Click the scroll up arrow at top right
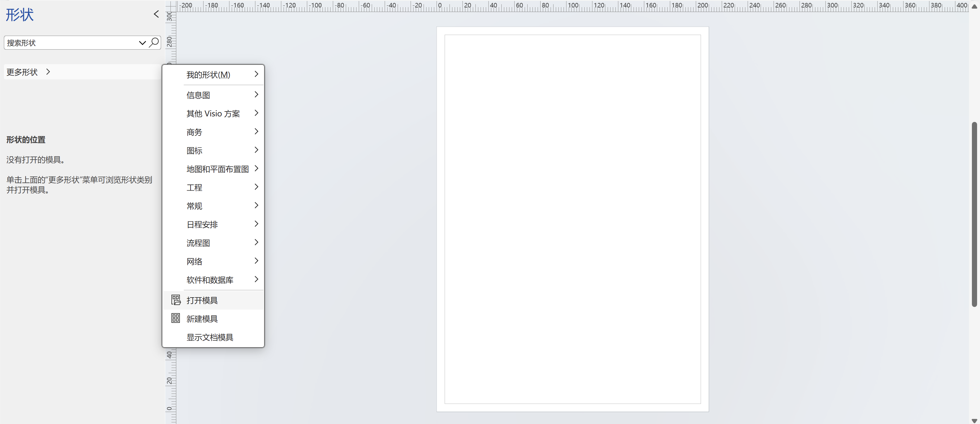 [x=974, y=6]
